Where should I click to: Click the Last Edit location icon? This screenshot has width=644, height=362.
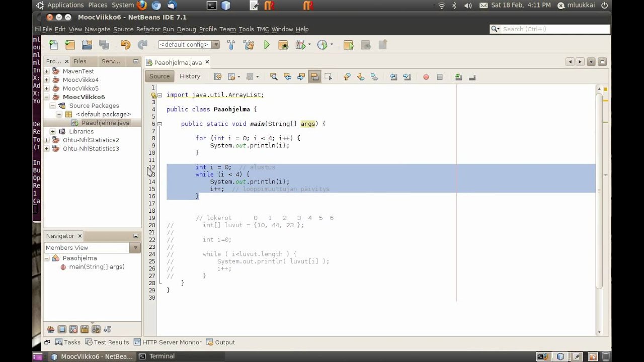coord(218,77)
